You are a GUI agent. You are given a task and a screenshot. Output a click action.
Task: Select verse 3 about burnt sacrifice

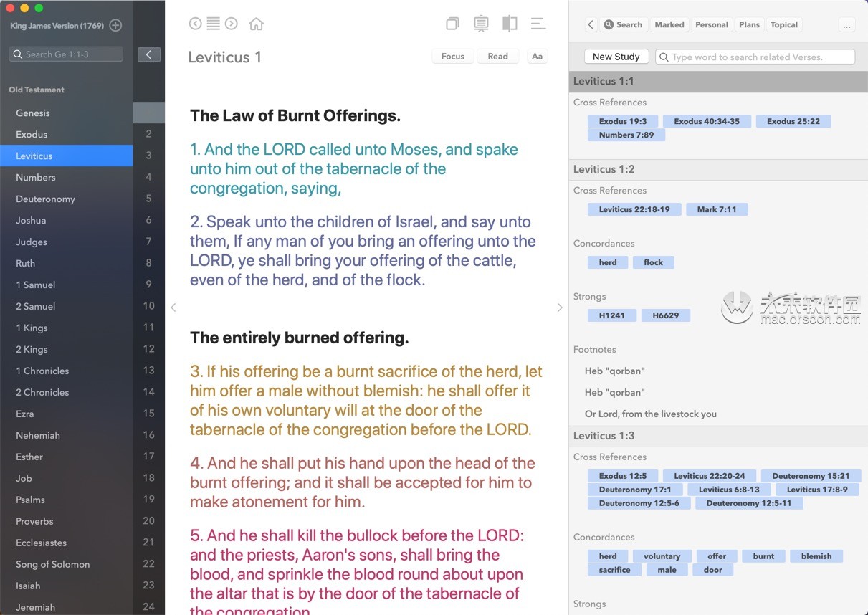[x=366, y=401]
